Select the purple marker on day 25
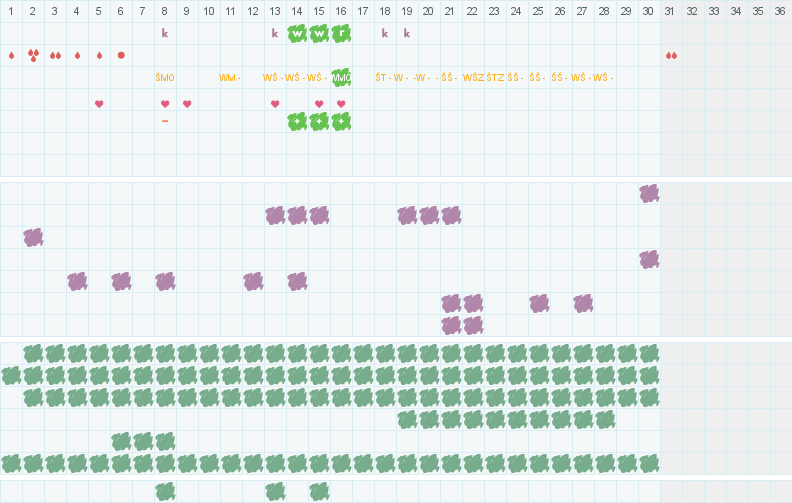This screenshot has height=503, width=792. click(539, 303)
